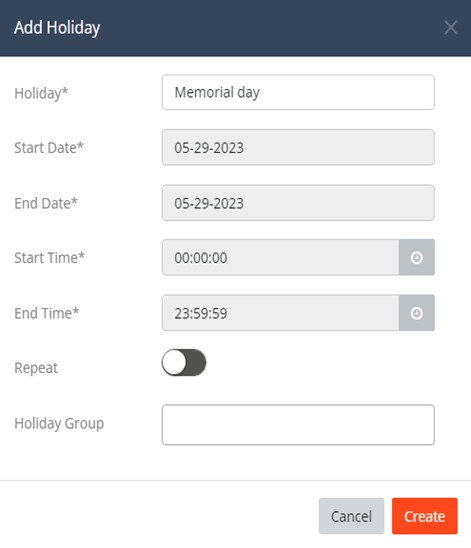
Task: Click the Holiday Group label text
Action: coord(59,424)
